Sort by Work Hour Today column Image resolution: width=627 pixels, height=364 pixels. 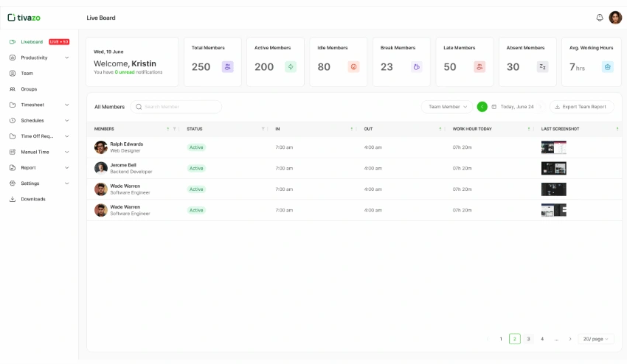point(529,129)
